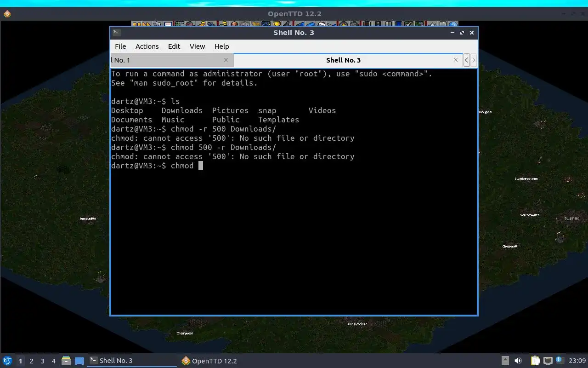Image resolution: width=588 pixels, height=368 pixels.
Task: Open the clipboard manager tray icon
Action: pyautogui.click(x=536, y=361)
